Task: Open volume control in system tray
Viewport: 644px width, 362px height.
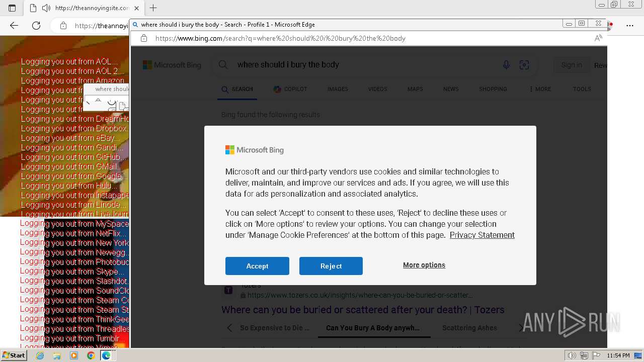Action: point(572,355)
